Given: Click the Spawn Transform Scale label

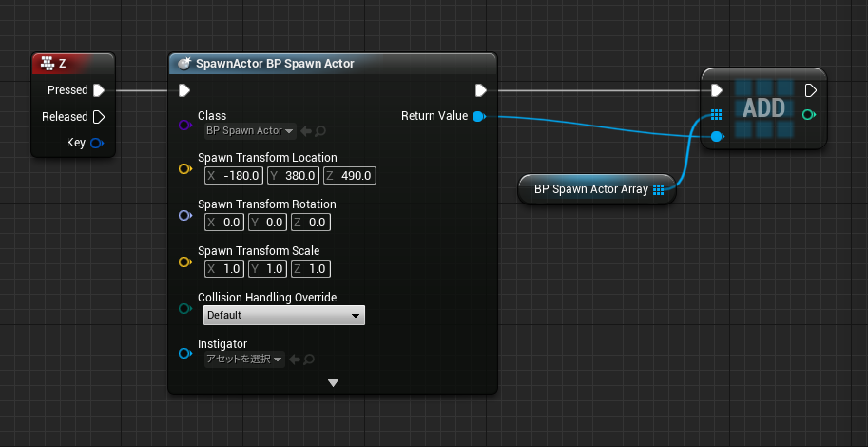Looking at the screenshot, I should pos(259,251).
